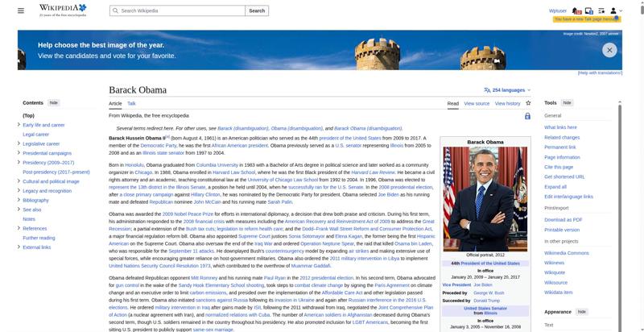Open the notices tray icon
This screenshot has width=644, height=332.
(x=588, y=10)
